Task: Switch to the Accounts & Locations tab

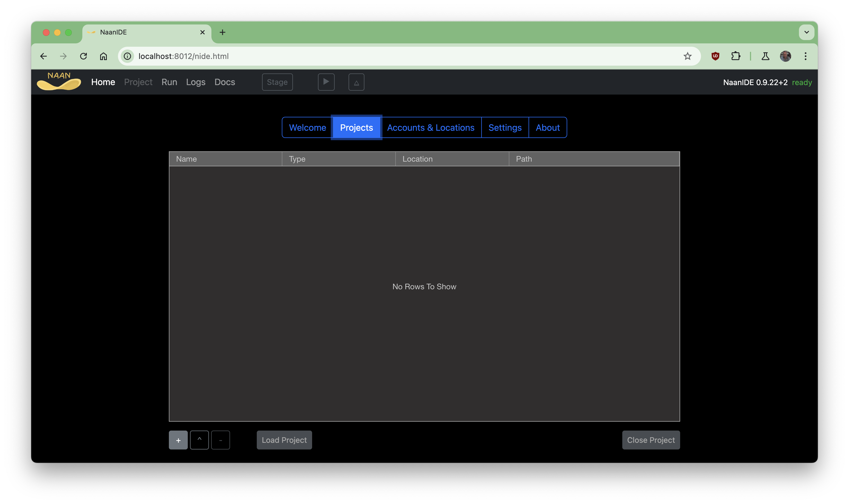Action: [x=431, y=127]
